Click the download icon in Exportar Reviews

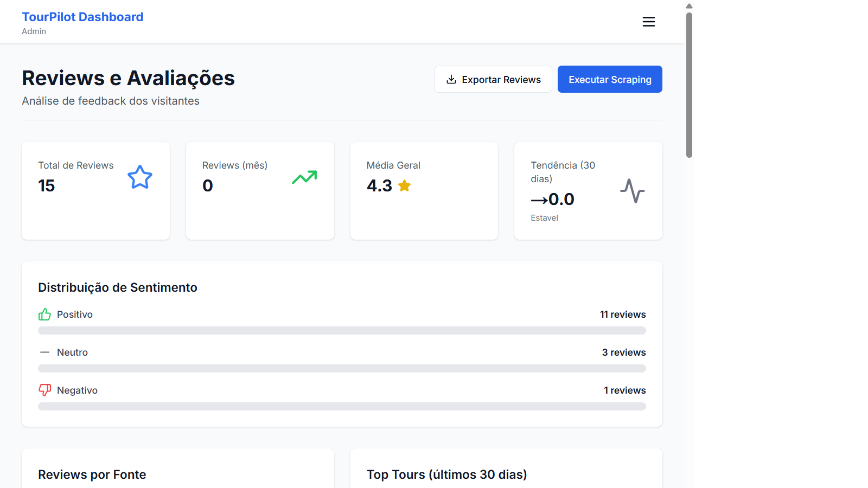click(x=451, y=80)
